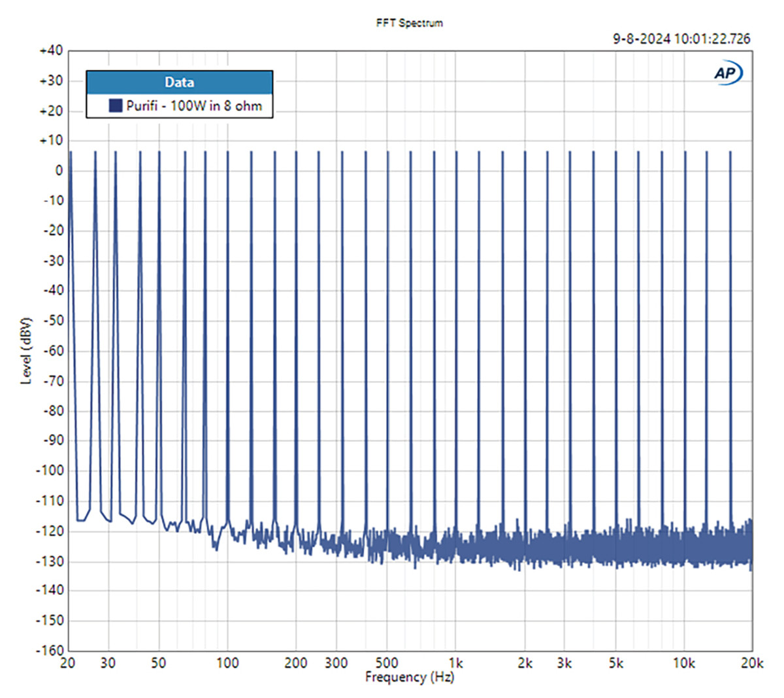Click the Frequency (Hz) axis label
784x698 pixels.
[410, 677]
